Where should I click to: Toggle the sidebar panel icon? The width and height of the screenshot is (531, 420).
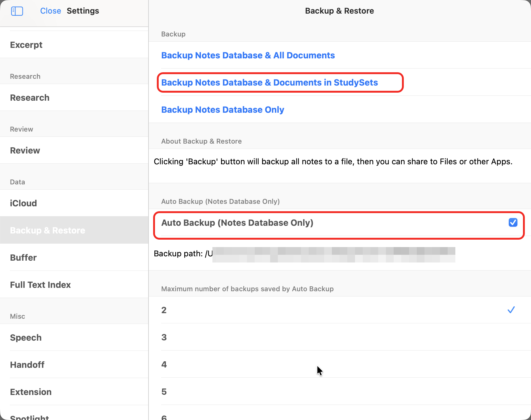point(17,11)
